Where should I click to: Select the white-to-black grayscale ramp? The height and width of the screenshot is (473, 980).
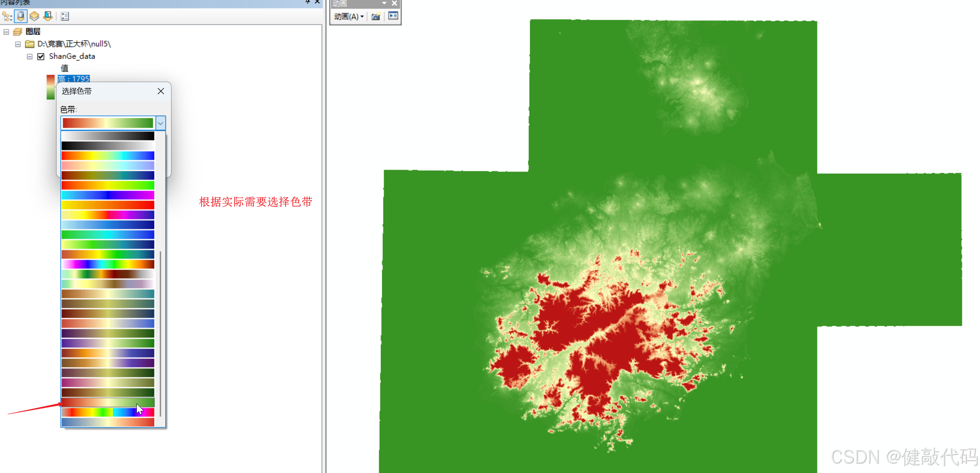108,136
